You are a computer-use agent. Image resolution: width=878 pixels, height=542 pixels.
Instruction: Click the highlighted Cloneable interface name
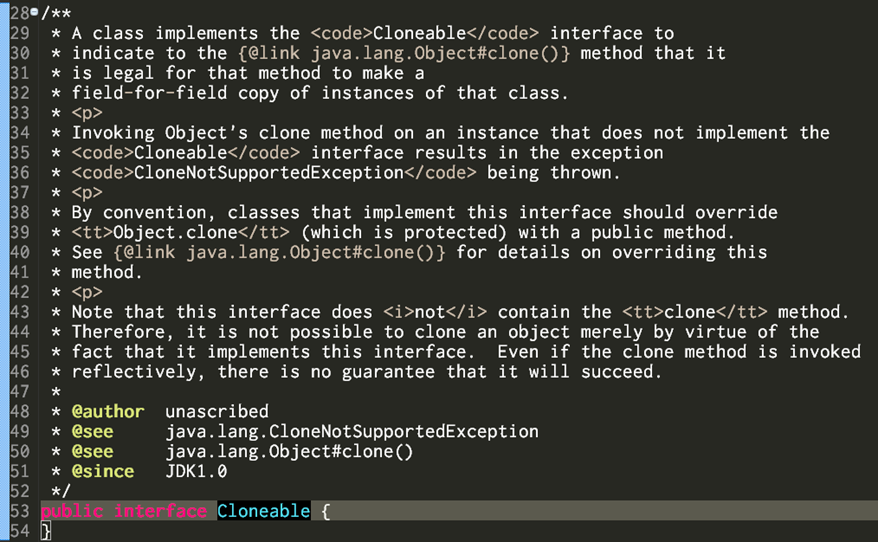(x=264, y=511)
